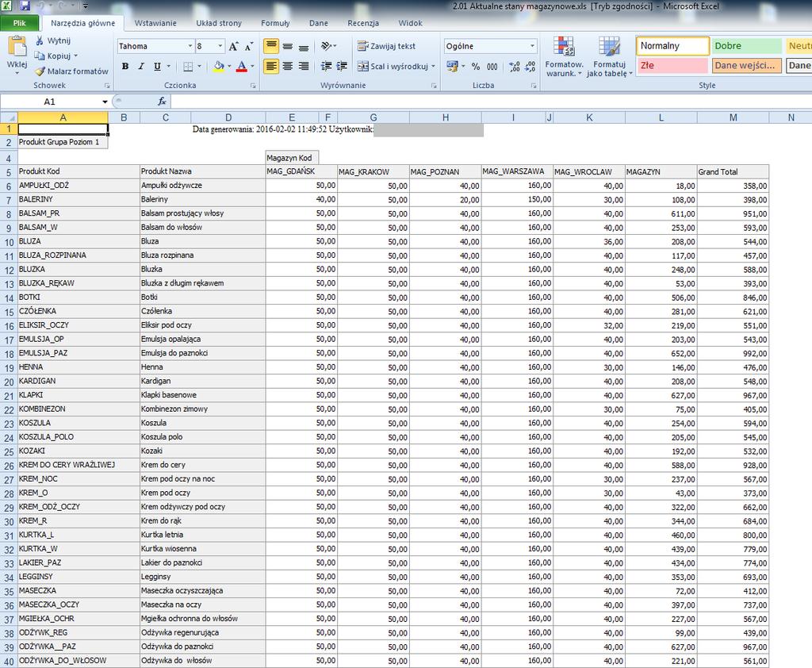The width and height of the screenshot is (812, 668).
Task: Increase indent in cell
Action: pyautogui.click(x=342, y=67)
